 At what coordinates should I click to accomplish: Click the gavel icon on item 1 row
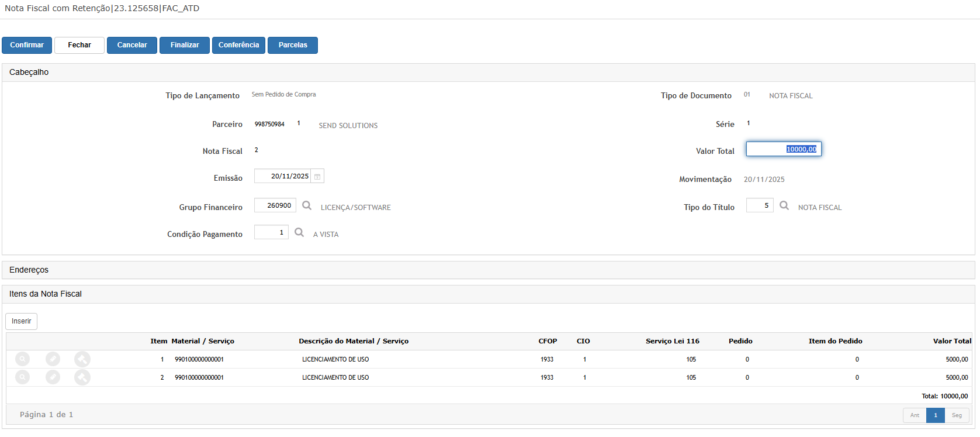82,359
